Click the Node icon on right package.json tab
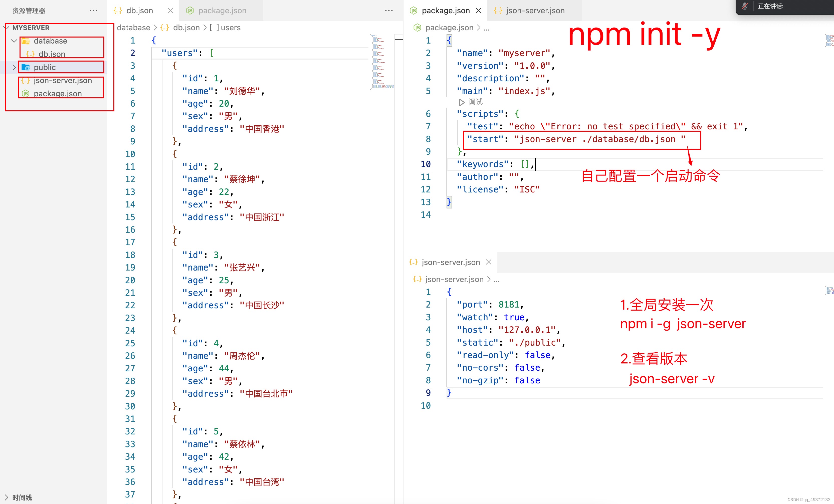 point(413,11)
